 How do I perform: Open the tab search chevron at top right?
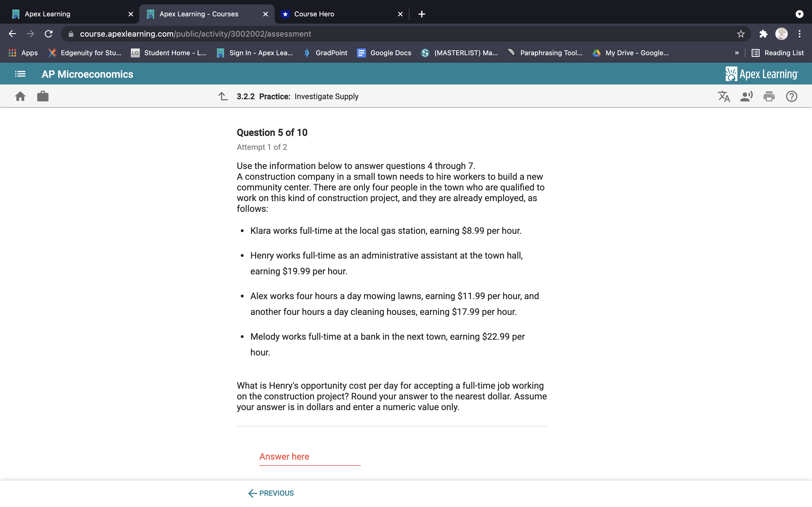tap(800, 14)
